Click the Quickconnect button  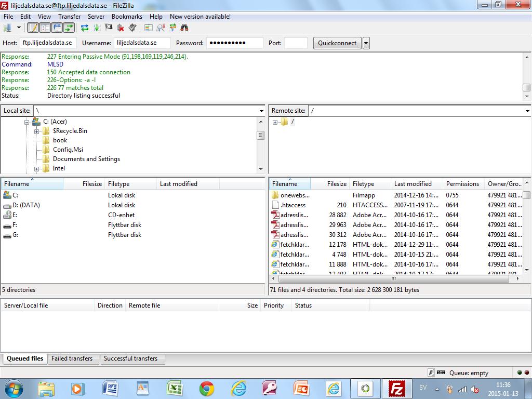[337, 43]
